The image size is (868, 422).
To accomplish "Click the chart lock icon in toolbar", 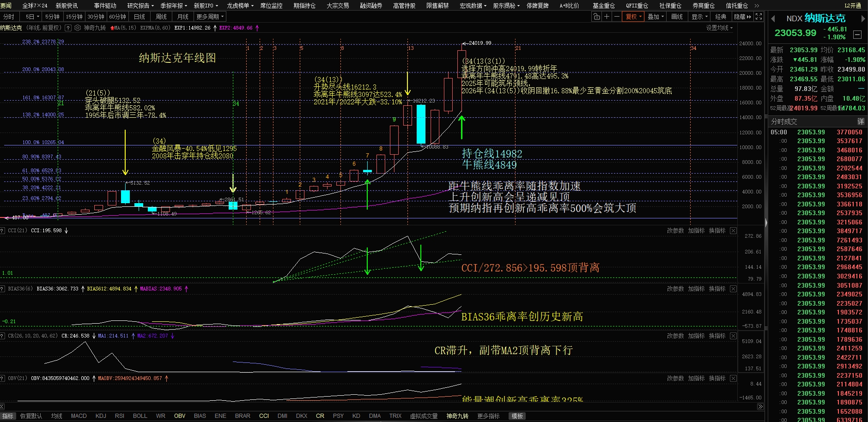I will click(x=596, y=17).
